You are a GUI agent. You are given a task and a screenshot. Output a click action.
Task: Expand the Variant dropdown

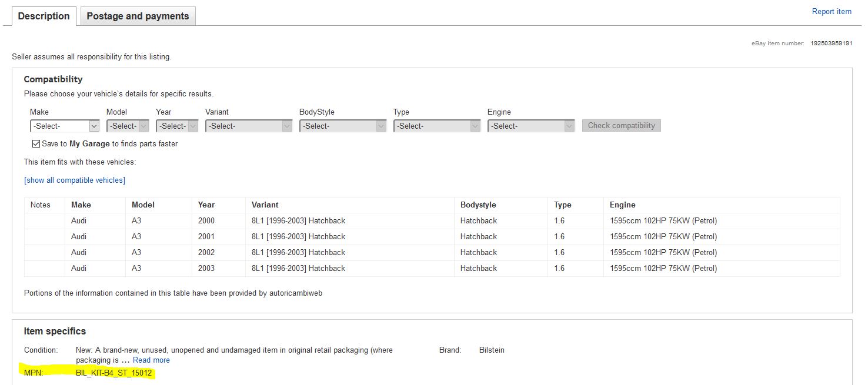coord(248,126)
